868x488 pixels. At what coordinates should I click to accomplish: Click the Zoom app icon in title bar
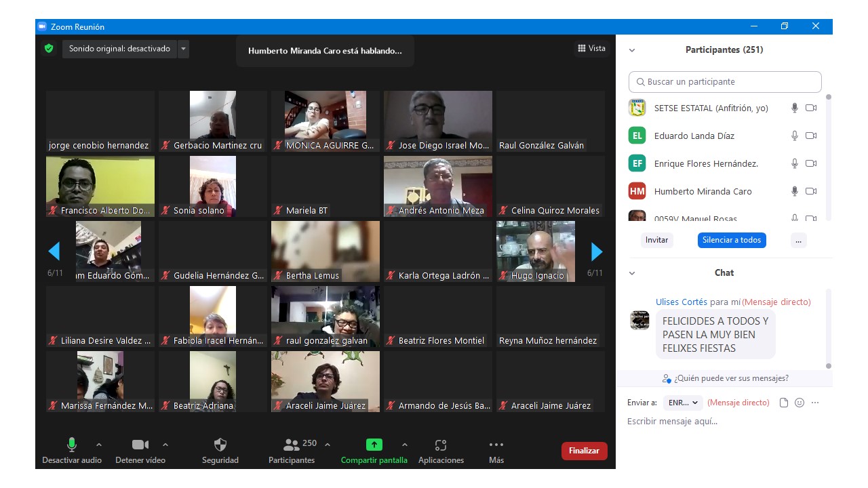click(x=42, y=26)
